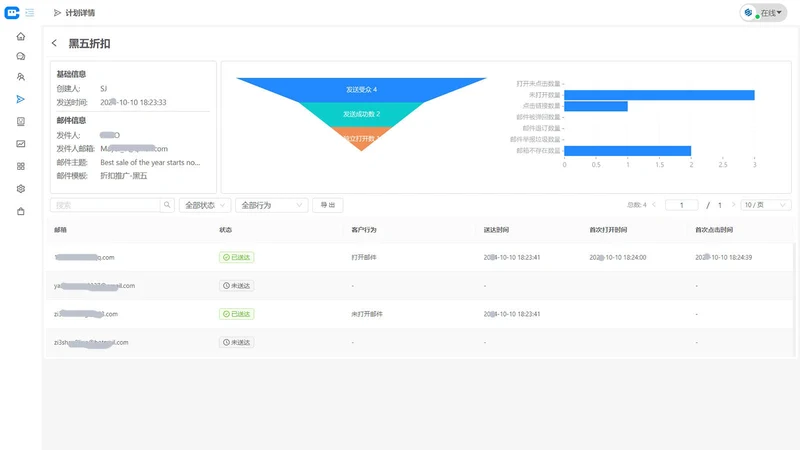
Task: Select the paper-plane send icon in sidebar
Action: [21, 99]
